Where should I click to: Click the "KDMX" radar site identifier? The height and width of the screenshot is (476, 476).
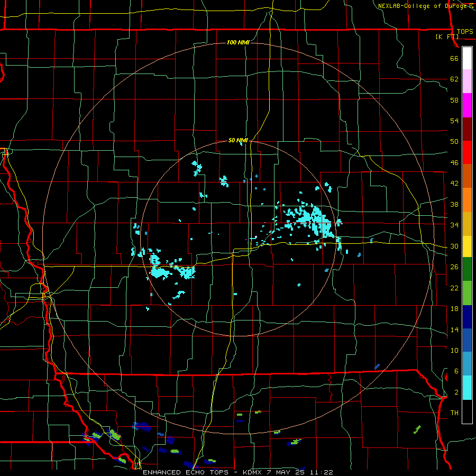[x=252, y=472]
